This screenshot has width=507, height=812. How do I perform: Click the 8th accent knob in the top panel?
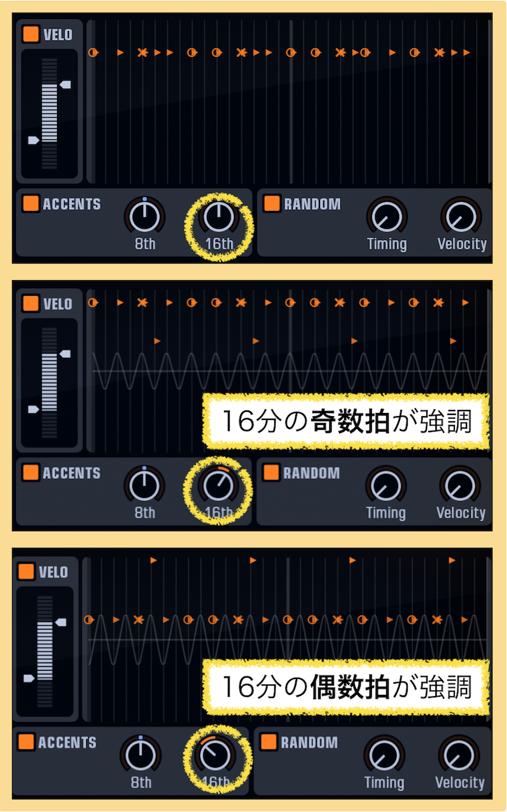144,216
